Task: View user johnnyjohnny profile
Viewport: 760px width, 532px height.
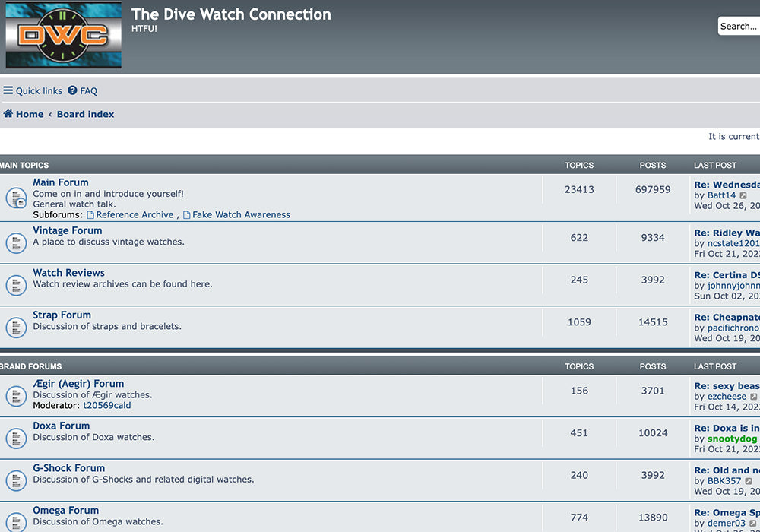Action: tap(733, 286)
